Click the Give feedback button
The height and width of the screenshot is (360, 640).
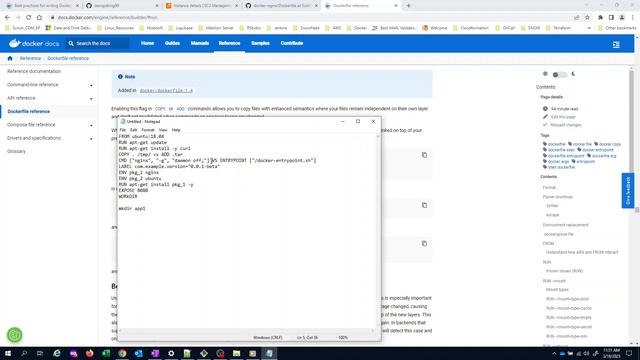628,191
